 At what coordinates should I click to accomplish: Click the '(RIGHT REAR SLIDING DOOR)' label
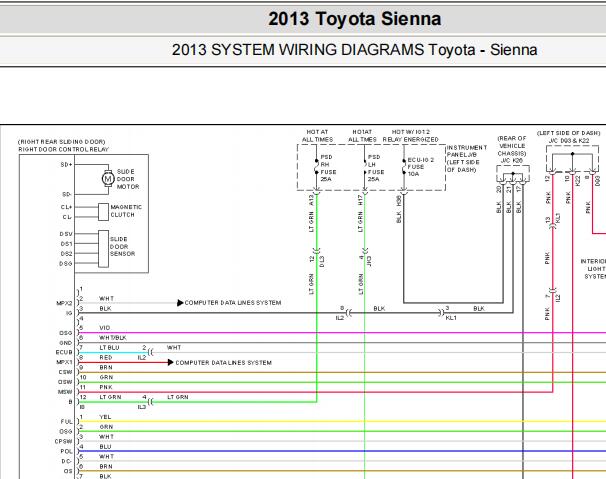coord(62,142)
